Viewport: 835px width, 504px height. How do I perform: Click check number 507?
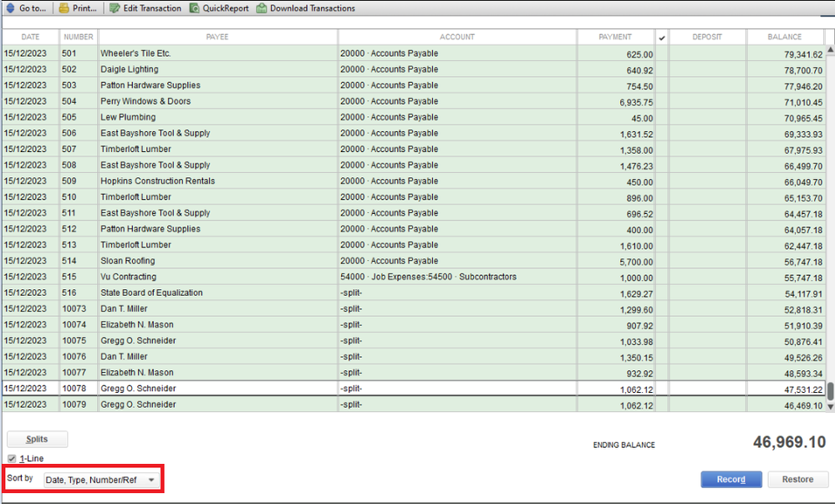[69, 149]
